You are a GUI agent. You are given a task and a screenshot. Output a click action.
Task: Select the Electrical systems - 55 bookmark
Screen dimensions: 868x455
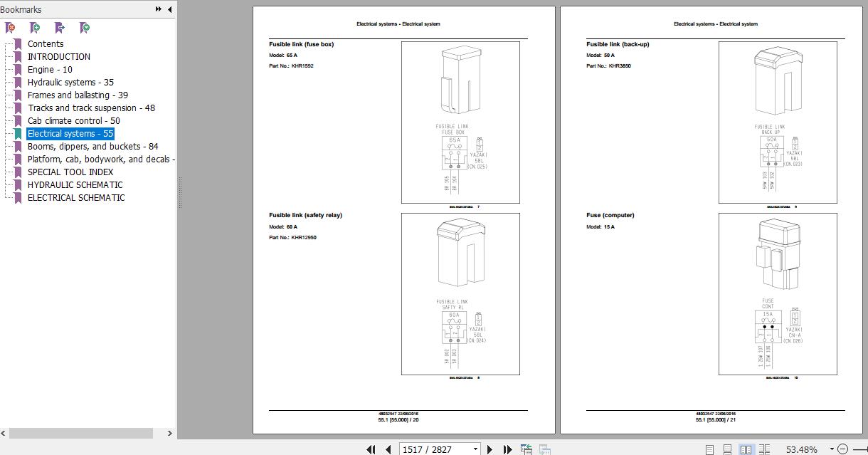click(x=70, y=133)
